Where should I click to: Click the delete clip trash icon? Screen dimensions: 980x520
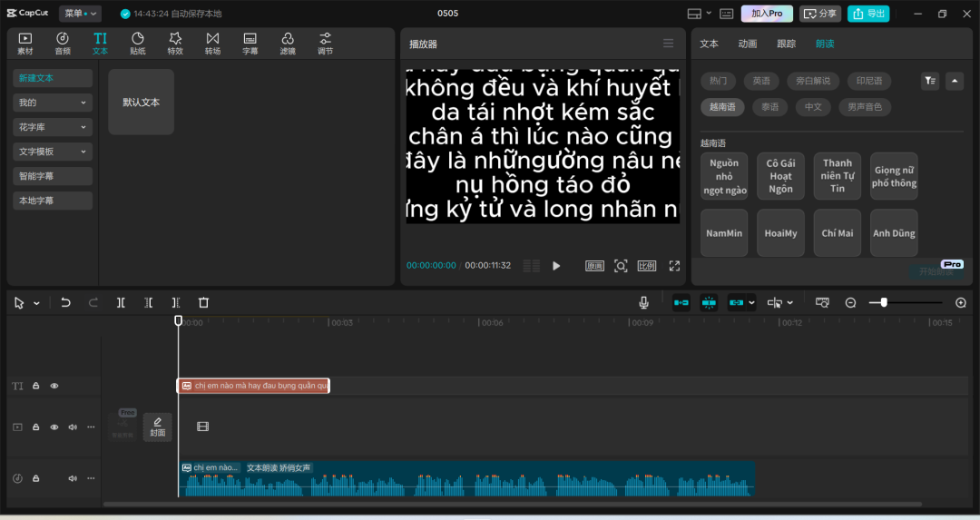click(203, 302)
